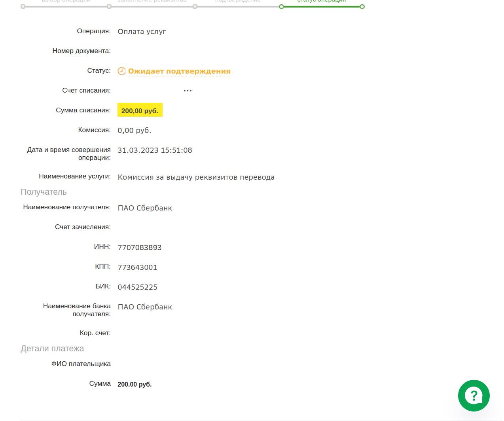Click the 'Ожидает подтверждения' status link
This screenshot has width=504, height=421.
[x=179, y=71]
